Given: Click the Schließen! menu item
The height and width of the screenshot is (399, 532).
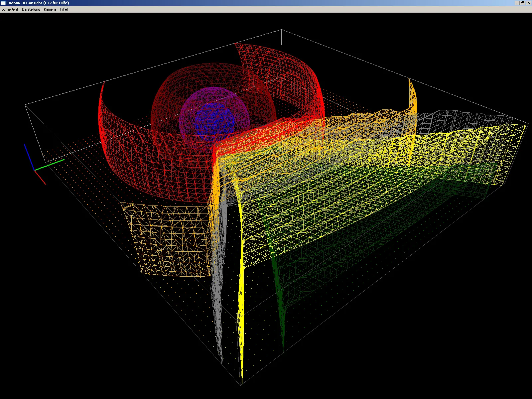Looking at the screenshot, I should click(x=10, y=9).
